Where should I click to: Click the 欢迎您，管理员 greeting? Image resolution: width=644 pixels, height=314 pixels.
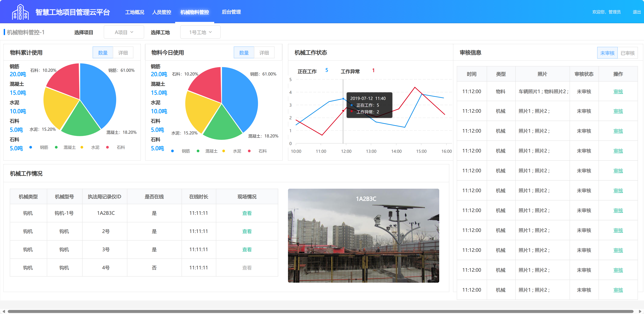(606, 12)
